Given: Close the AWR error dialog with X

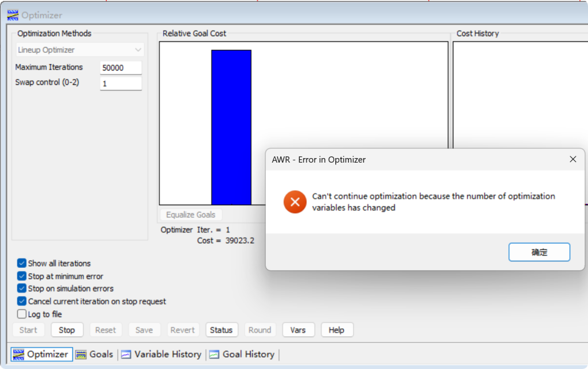Looking at the screenshot, I should 572,159.
